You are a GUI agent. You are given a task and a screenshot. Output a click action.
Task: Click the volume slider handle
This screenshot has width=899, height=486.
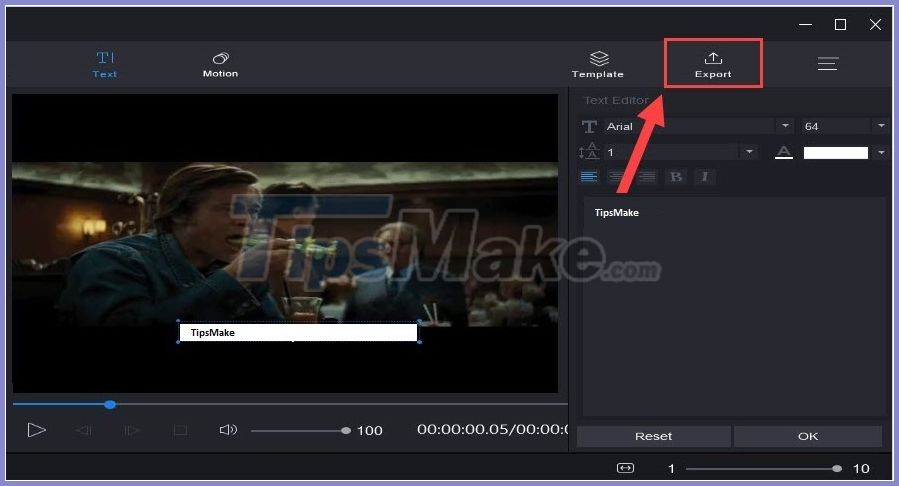tap(346, 430)
